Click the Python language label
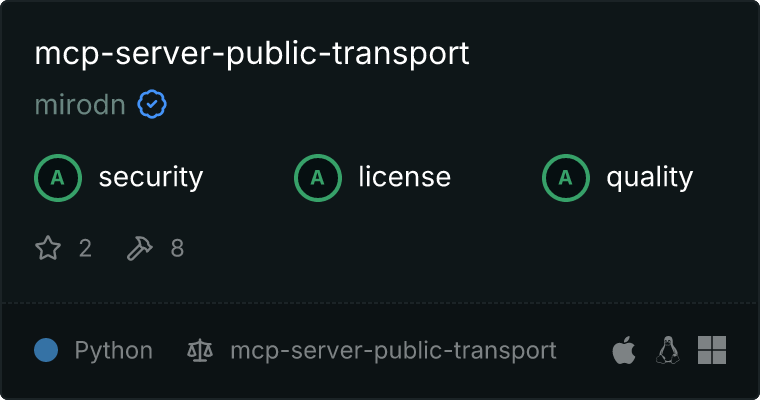Screen dimensions: 760x400 (113, 351)
